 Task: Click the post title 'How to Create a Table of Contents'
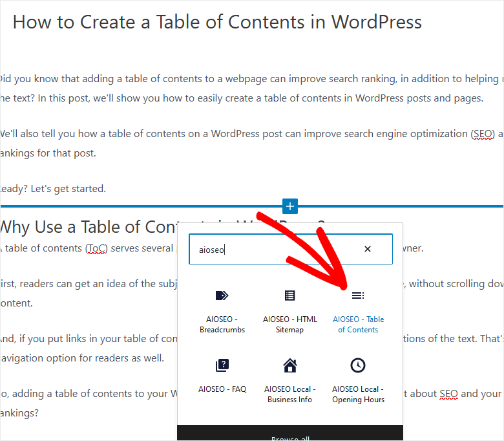[x=217, y=22]
